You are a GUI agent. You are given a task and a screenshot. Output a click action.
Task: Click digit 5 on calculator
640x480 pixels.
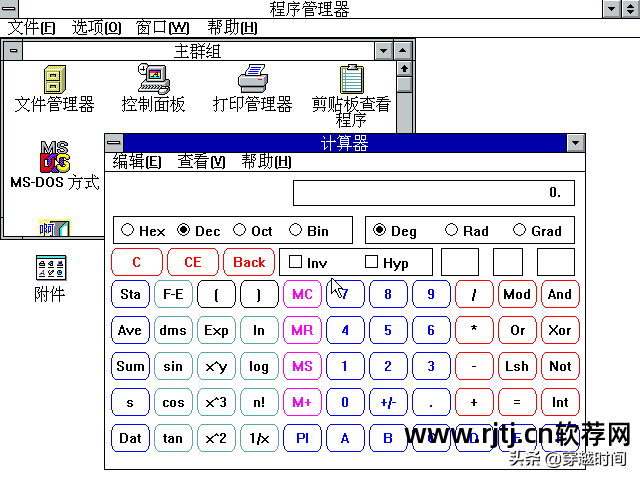pos(388,330)
